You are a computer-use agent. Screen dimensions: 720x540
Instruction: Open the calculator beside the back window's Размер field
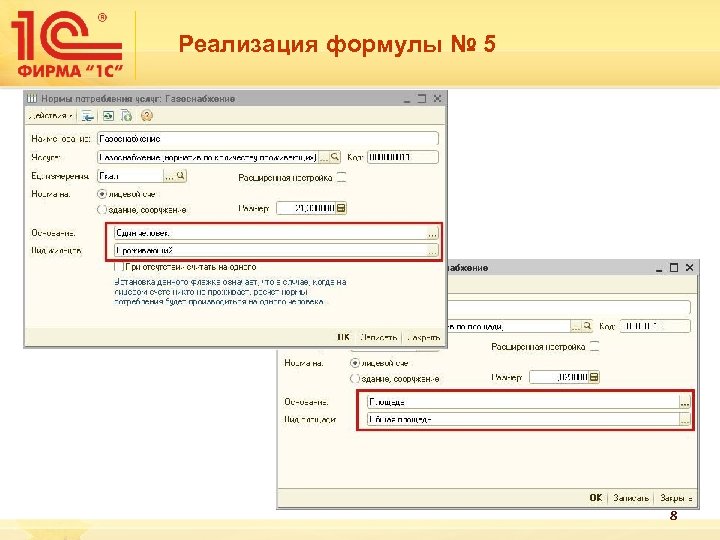(594, 377)
